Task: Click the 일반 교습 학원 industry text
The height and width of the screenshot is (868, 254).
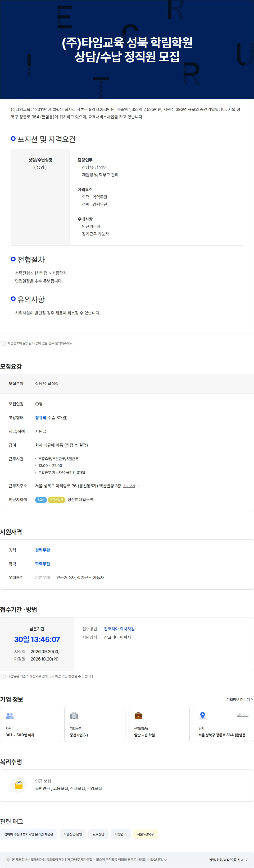Action: [144, 735]
